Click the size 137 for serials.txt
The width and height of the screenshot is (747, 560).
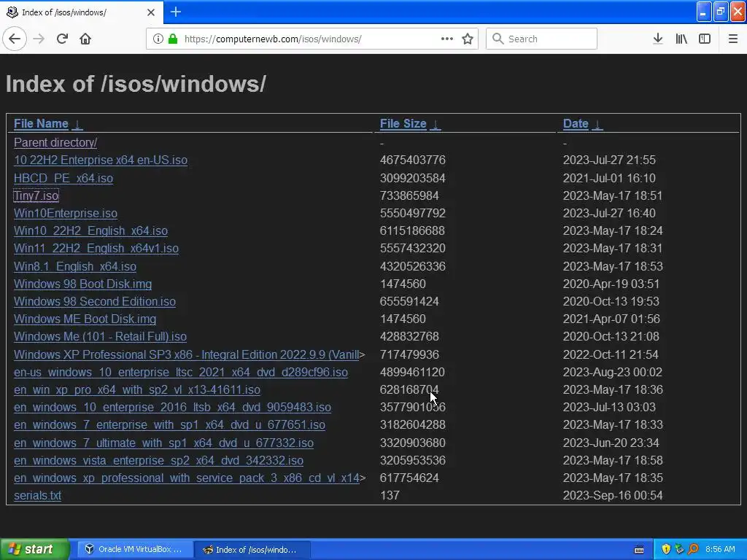click(390, 496)
